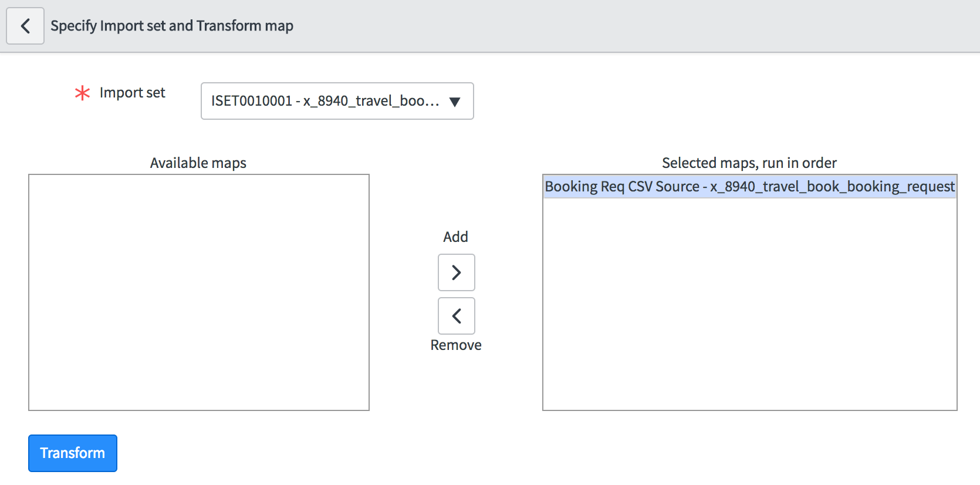Viewport: 980px width, 485px height.
Task: Run the Transform button
Action: click(73, 453)
